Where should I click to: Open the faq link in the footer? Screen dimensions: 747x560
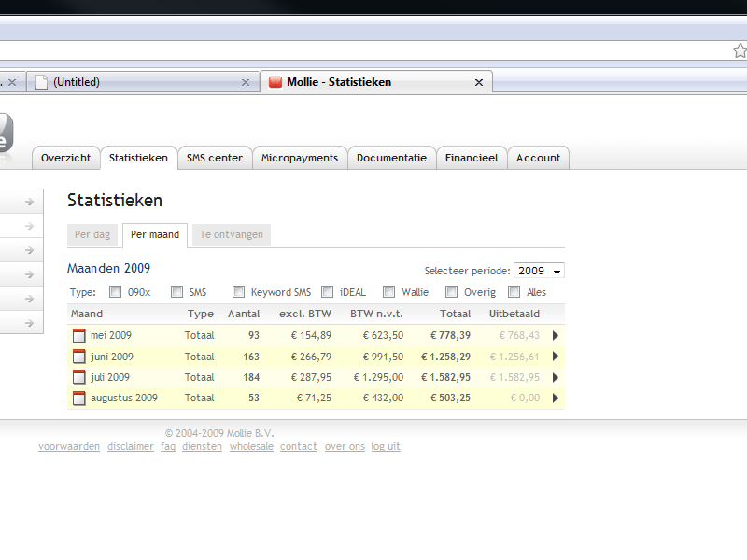coord(168,447)
